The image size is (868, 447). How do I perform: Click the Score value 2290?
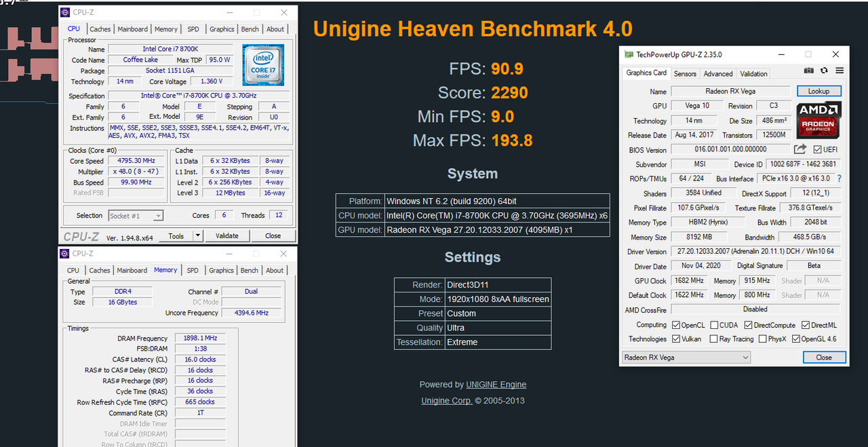[x=509, y=93]
